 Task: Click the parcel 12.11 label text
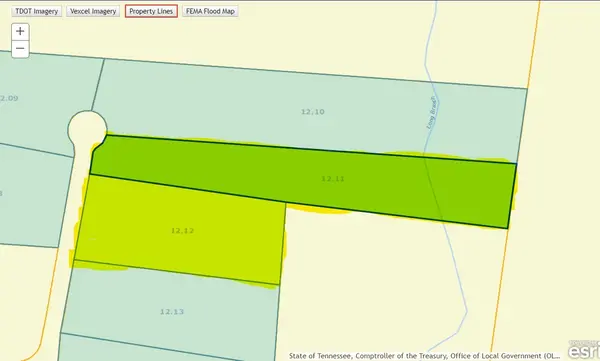pyautogui.click(x=333, y=179)
